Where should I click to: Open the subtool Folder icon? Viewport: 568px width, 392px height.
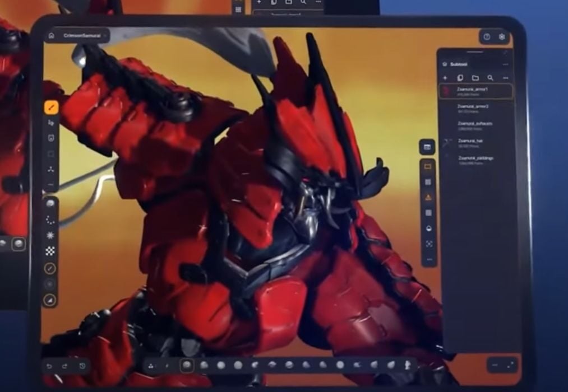coord(475,78)
